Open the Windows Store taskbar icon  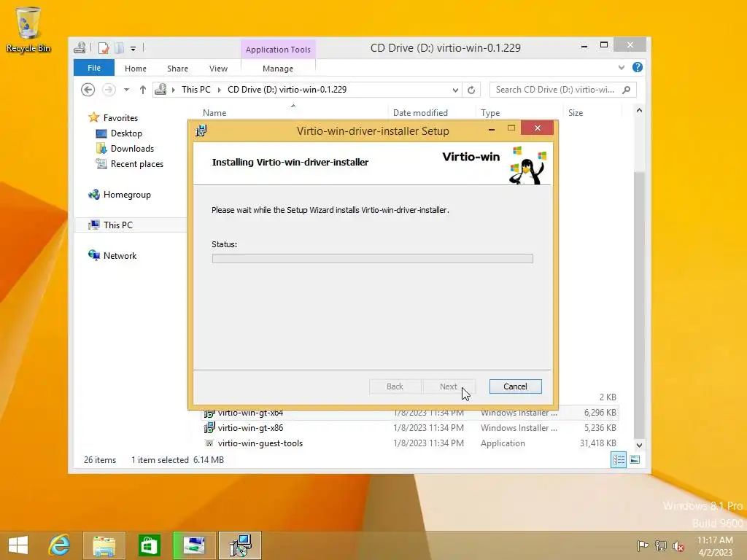(149, 545)
